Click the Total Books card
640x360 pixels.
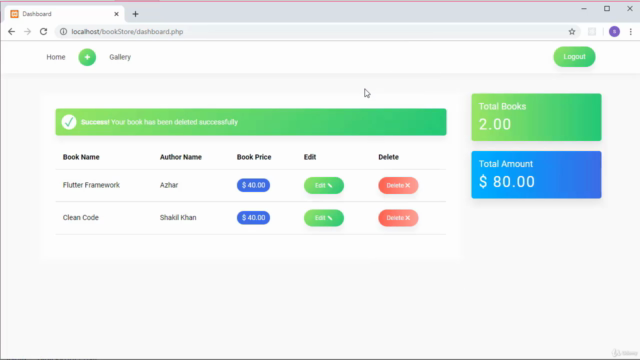click(x=536, y=117)
